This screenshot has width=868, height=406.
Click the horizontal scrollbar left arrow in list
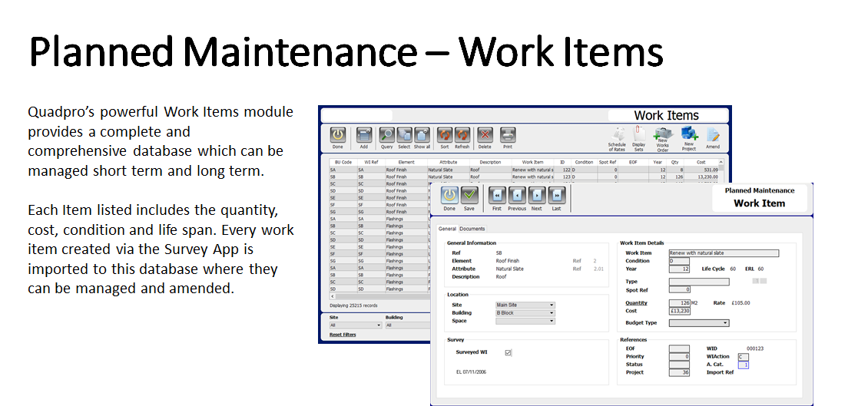pos(332,297)
